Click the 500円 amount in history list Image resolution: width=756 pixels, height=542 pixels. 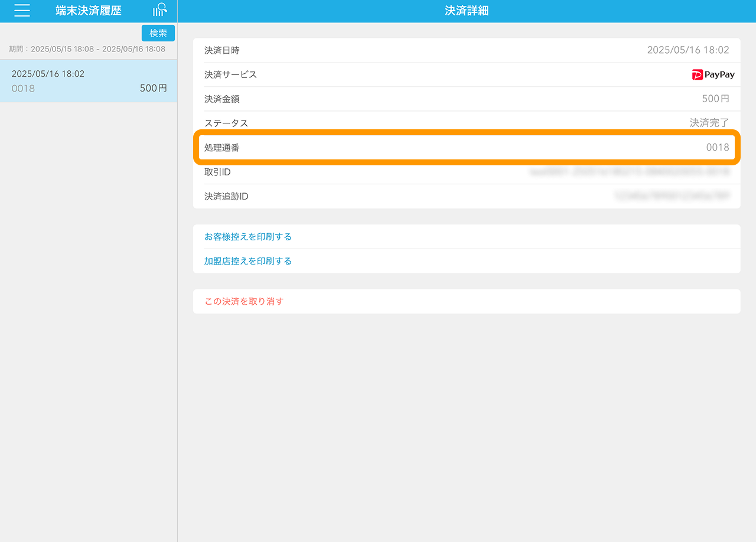pyautogui.click(x=154, y=89)
